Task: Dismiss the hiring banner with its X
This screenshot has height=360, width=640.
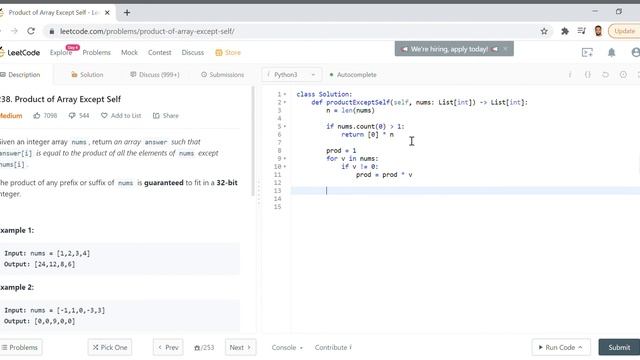Action: pos(505,49)
